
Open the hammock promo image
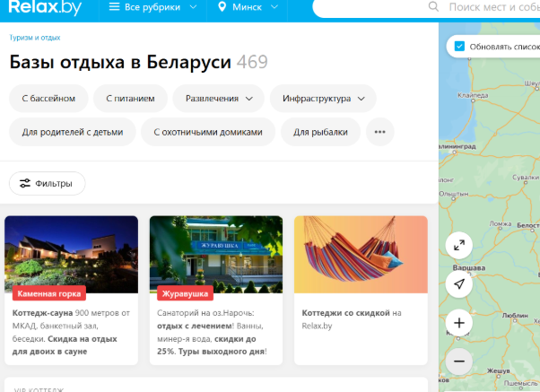pyautogui.click(x=361, y=254)
